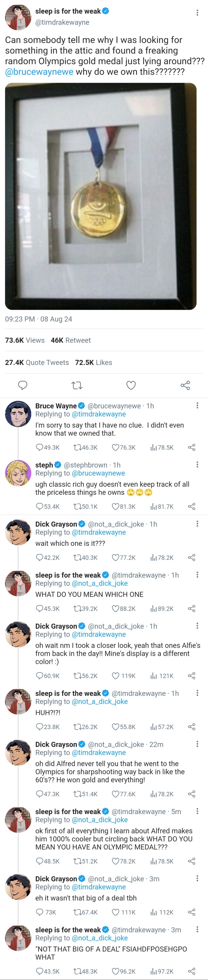Share the main tweet via share icon
208x980 pixels.
(185, 385)
